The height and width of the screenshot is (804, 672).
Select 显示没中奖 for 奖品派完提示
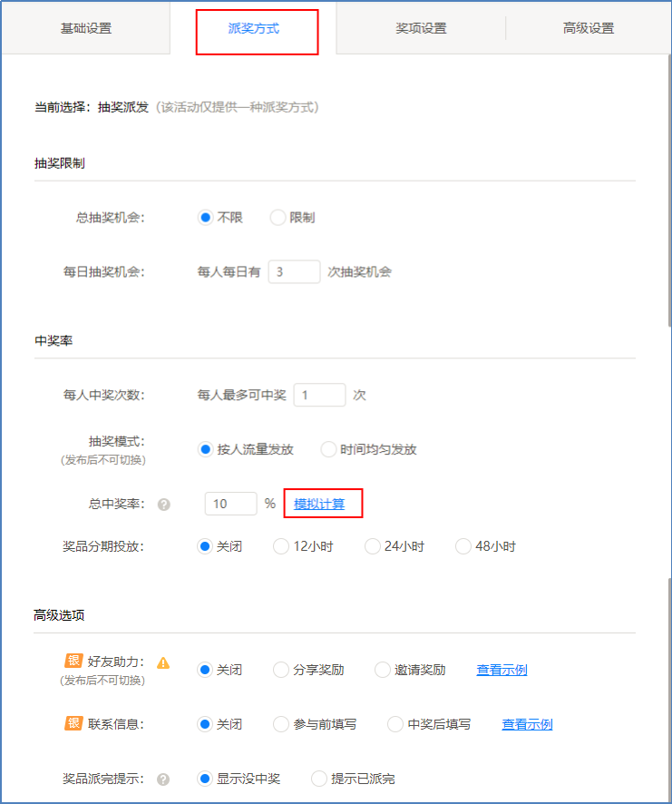tap(205, 779)
